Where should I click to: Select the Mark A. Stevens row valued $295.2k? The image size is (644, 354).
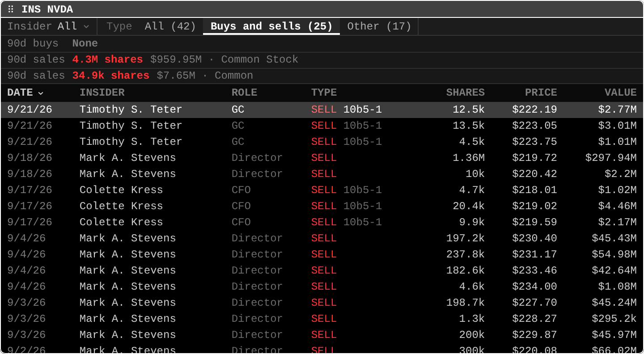(x=322, y=319)
